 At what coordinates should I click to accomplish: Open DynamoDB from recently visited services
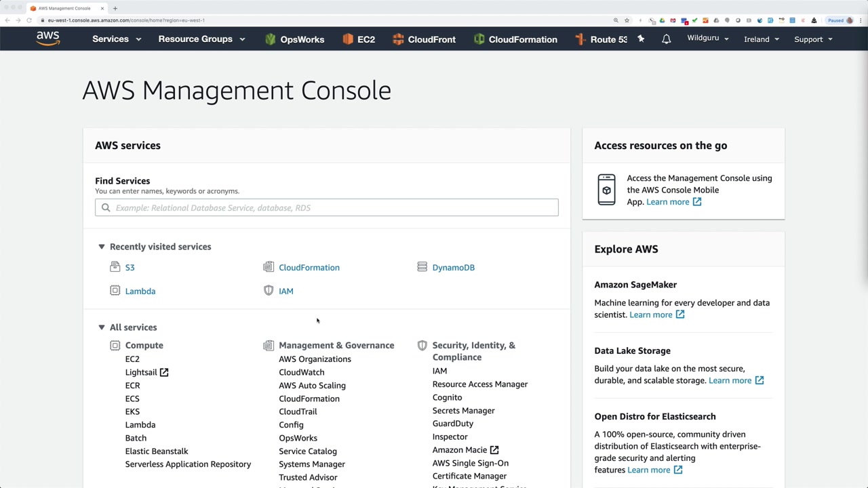click(x=453, y=268)
